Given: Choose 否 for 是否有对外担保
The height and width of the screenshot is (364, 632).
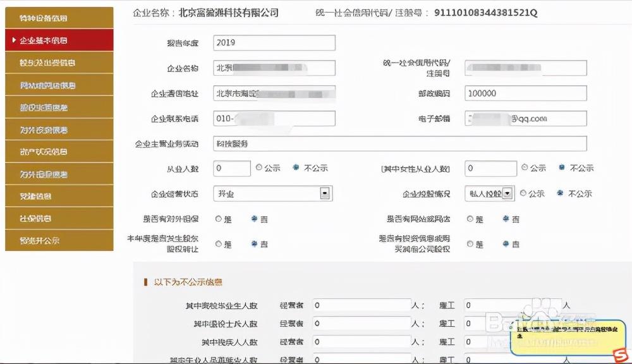Looking at the screenshot, I should [254, 219].
